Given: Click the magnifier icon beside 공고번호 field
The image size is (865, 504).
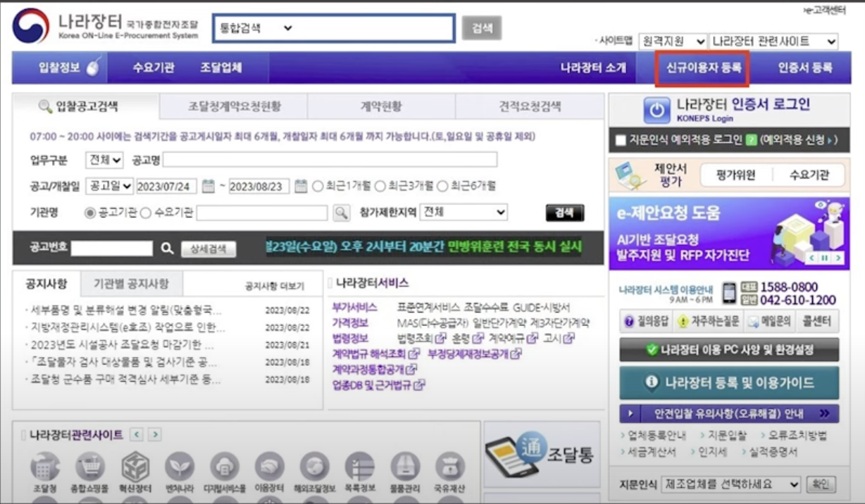Looking at the screenshot, I should pyautogui.click(x=167, y=248).
